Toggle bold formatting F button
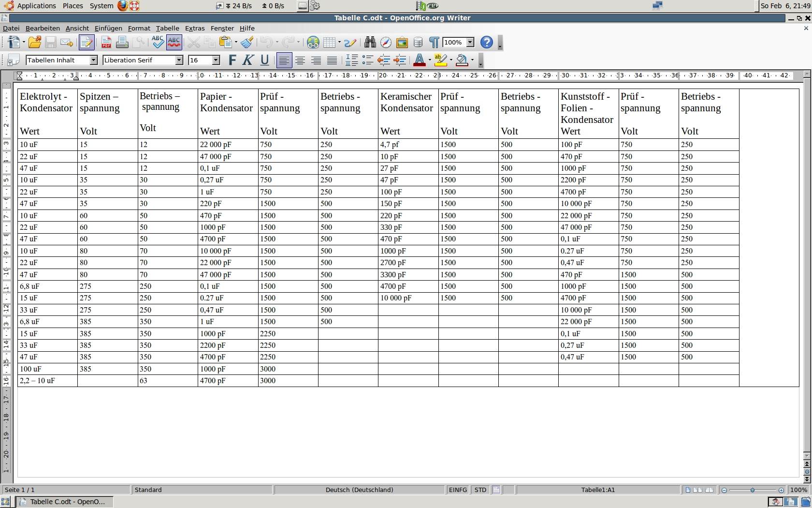The image size is (812, 508). point(232,60)
